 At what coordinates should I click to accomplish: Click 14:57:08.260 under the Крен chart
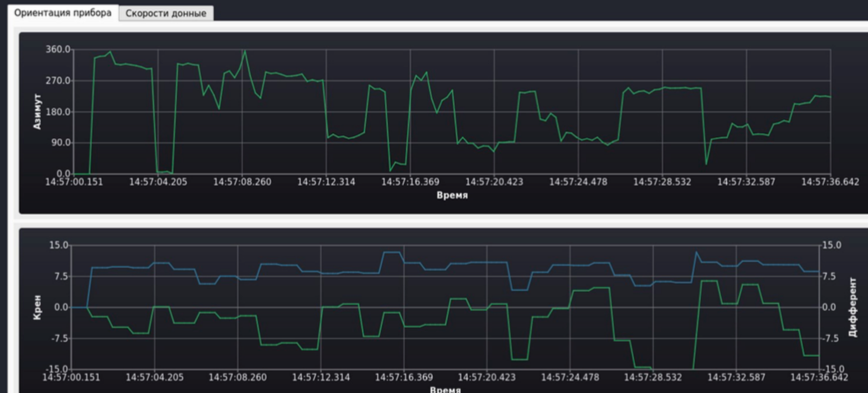click(x=238, y=378)
